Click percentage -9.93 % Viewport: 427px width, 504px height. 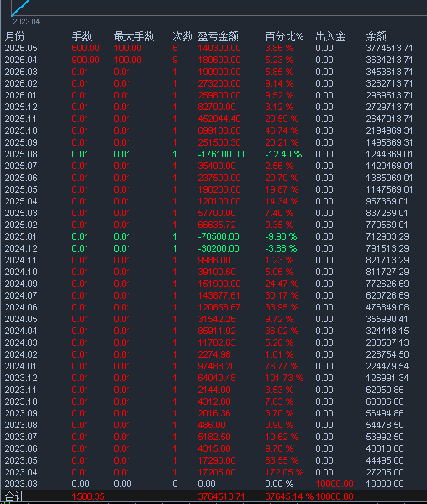(x=281, y=237)
